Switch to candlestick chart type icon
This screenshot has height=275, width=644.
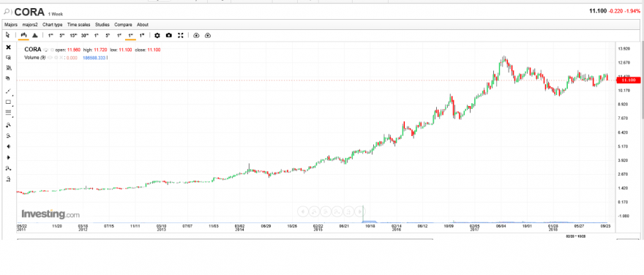[23, 35]
